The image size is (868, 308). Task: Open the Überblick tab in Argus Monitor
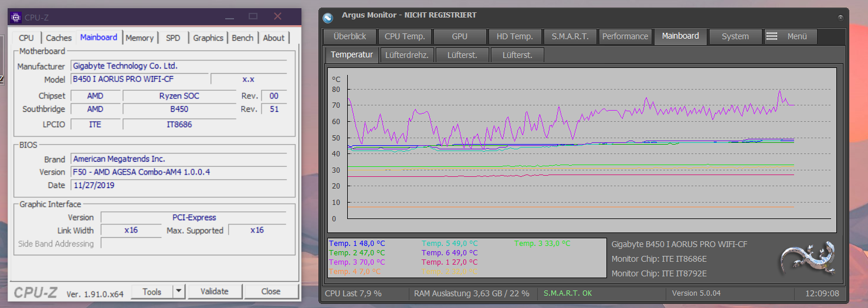click(x=350, y=36)
